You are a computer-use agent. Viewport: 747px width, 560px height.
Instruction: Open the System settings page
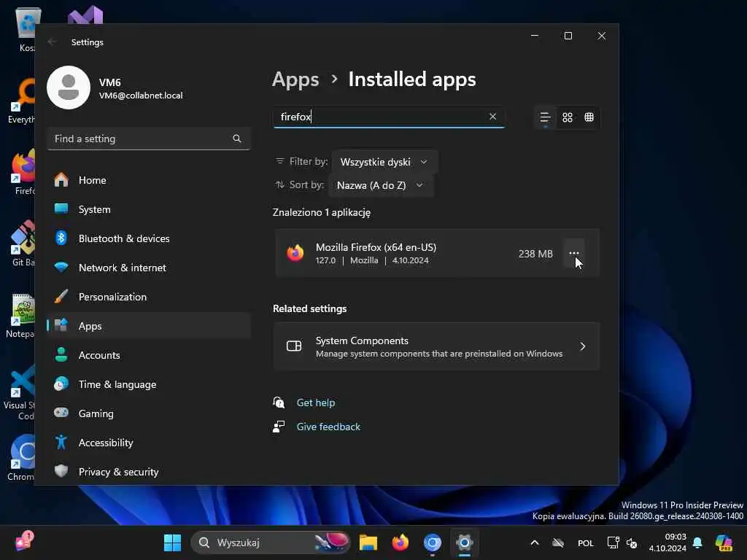(x=149, y=209)
